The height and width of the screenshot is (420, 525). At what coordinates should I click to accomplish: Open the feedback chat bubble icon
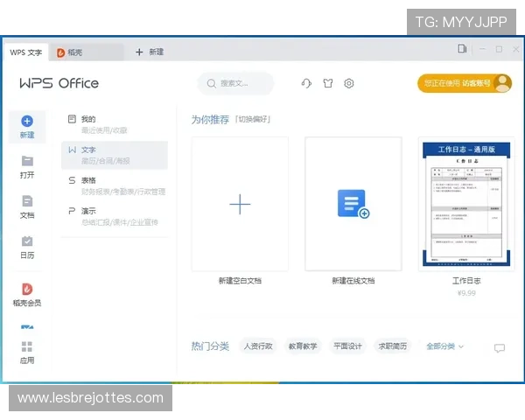[500, 348]
